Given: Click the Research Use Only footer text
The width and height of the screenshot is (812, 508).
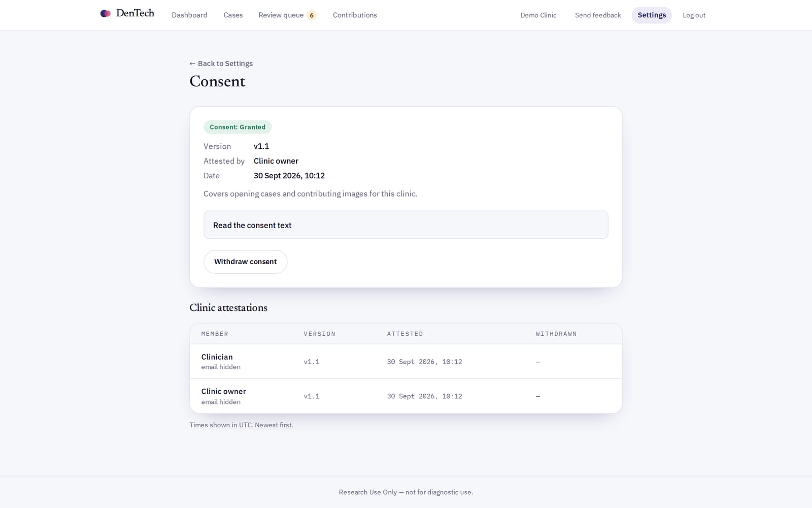Looking at the screenshot, I should (x=406, y=492).
